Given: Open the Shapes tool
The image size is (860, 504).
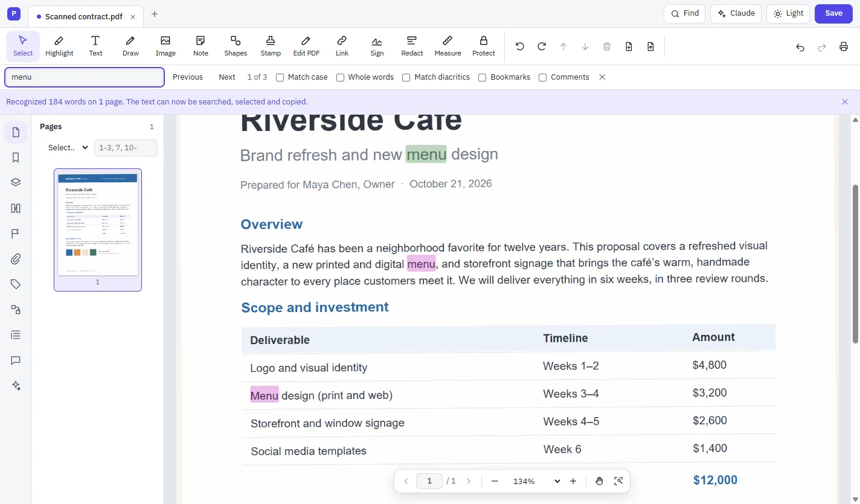Looking at the screenshot, I should tap(236, 46).
